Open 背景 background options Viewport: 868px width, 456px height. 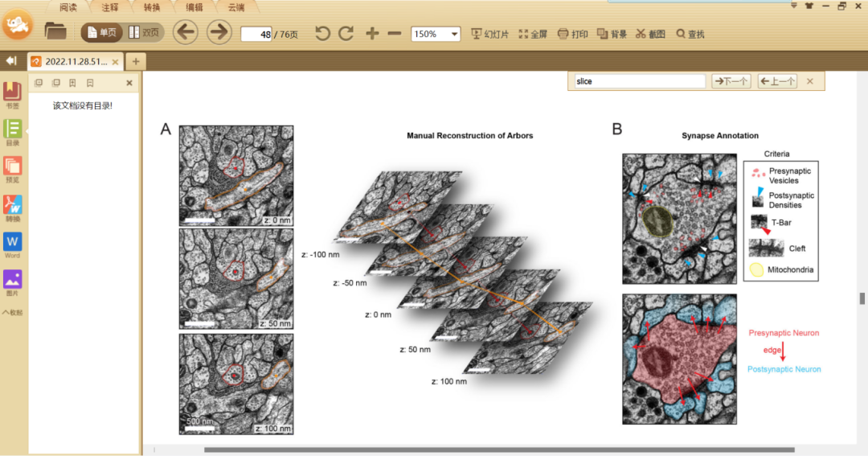(612, 34)
